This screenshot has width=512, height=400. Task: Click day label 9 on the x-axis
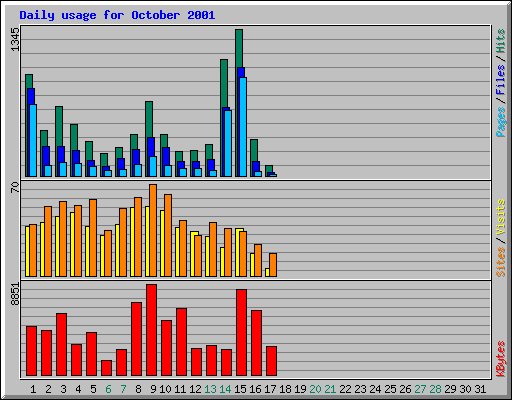pyautogui.click(x=153, y=389)
